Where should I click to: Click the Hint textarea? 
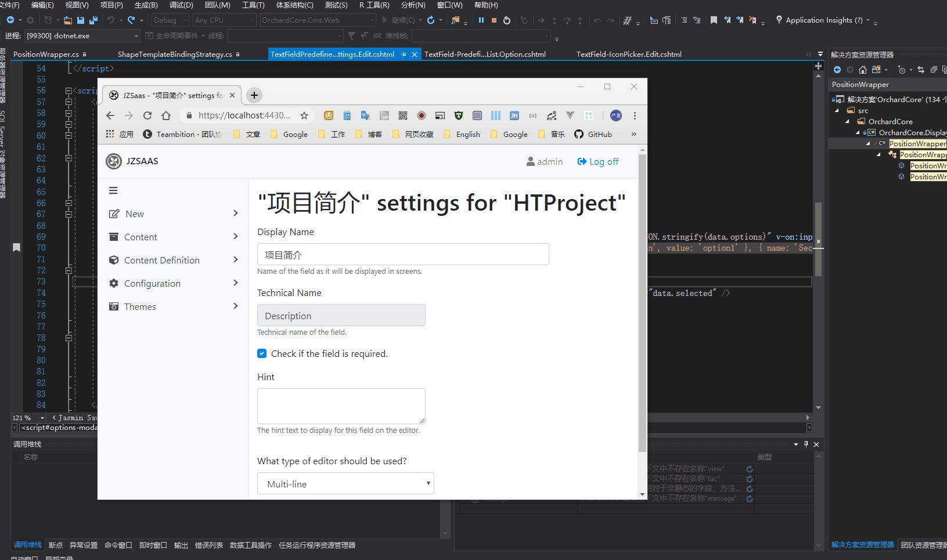tap(341, 406)
